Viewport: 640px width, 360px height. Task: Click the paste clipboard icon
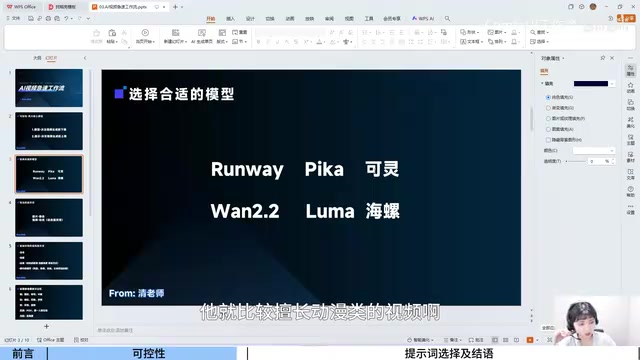(x=112, y=33)
